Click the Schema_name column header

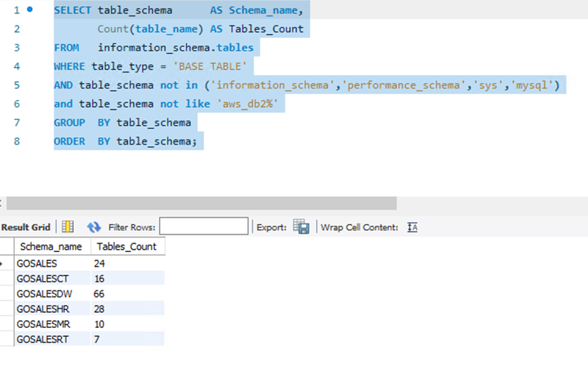tap(51, 247)
